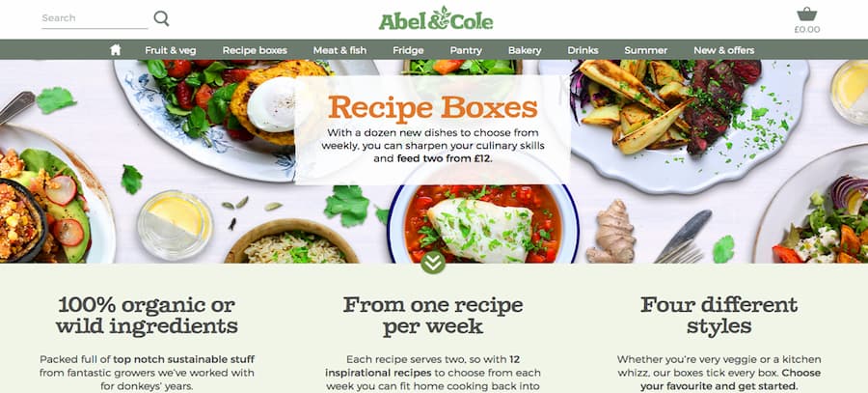Select the Summer menu item
The width and height of the screenshot is (868, 393).
coord(645,50)
